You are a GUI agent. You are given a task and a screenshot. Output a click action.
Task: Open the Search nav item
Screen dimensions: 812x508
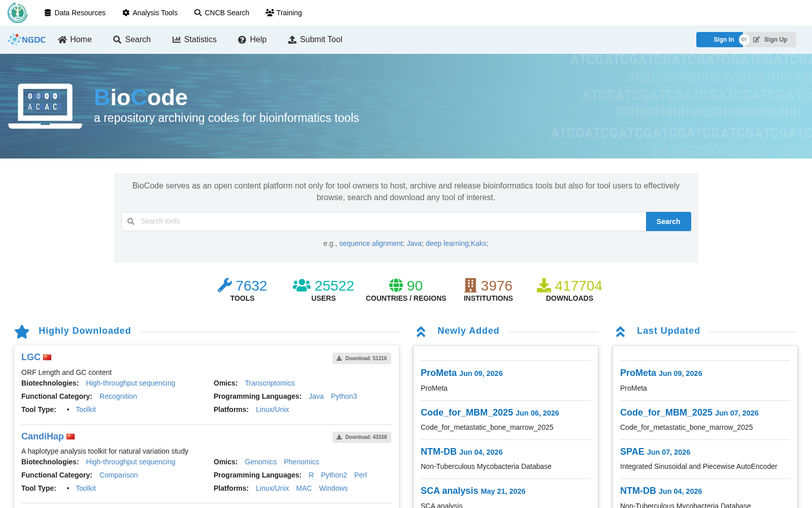[132, 40]
